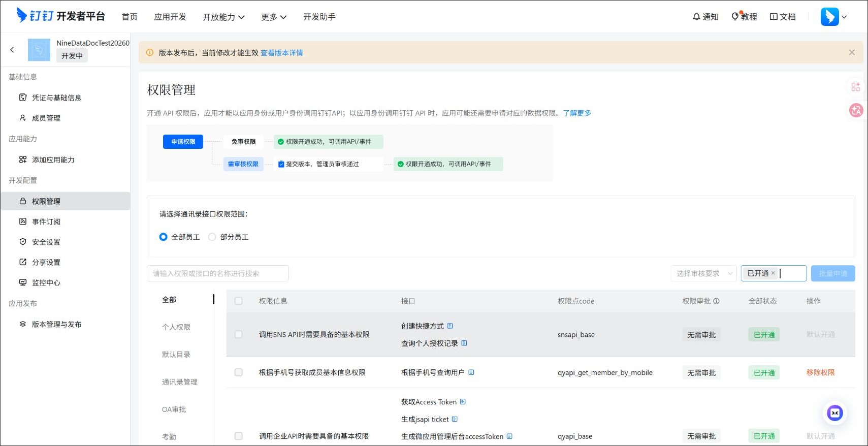The image size is (868, 446).
Task: Expand the account avatar chevron
Action: click(x=844, y=17)
